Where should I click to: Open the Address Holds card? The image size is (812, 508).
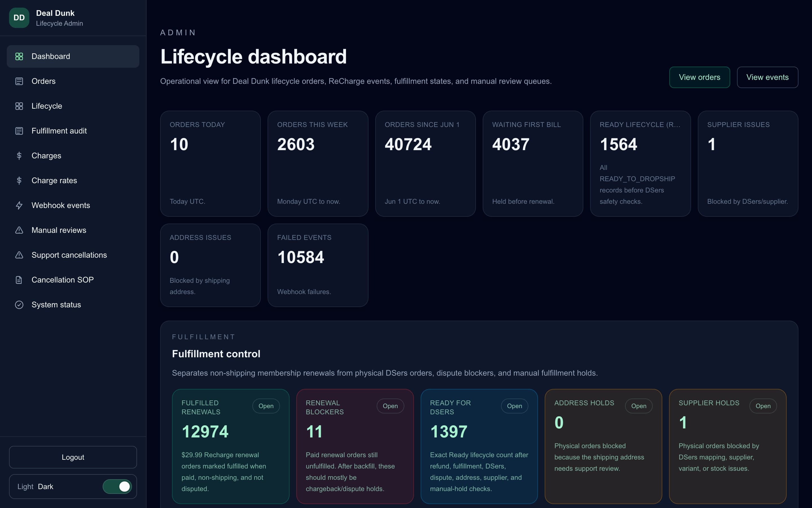(639, 406)
